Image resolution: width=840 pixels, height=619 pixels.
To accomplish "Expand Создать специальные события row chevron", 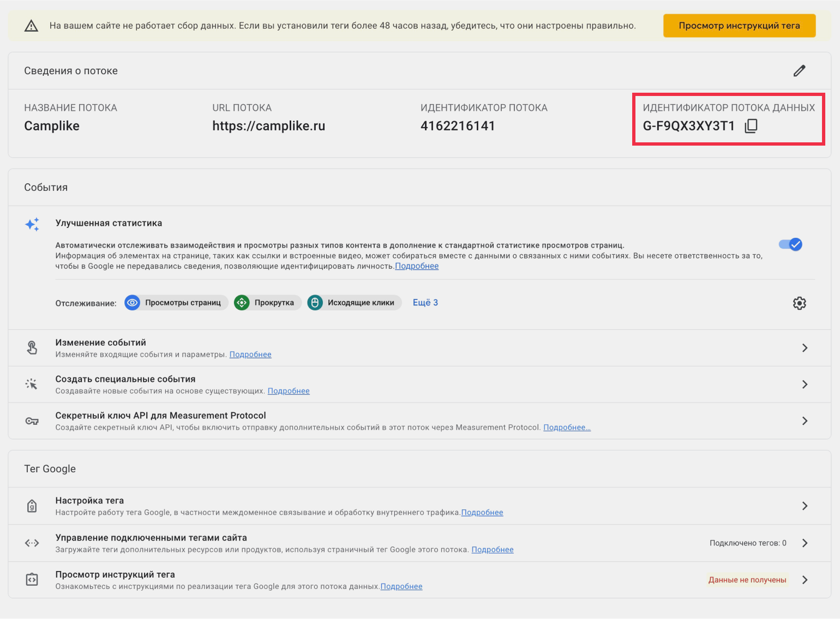I will (805, 384).
